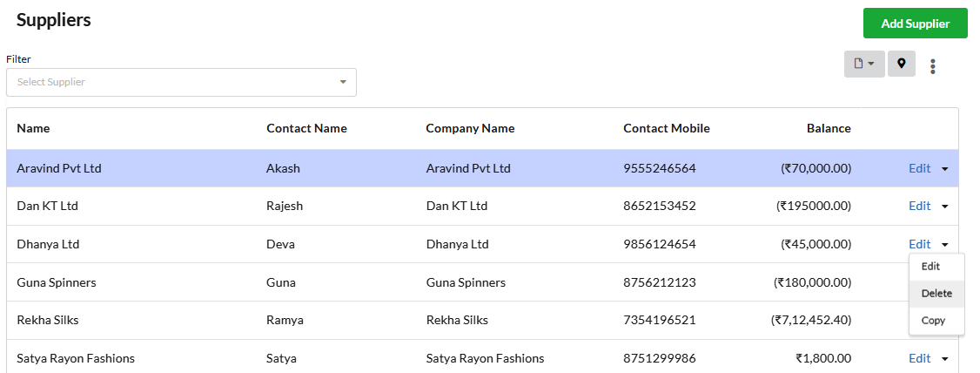Viewport: 980px width, 373px height.
Task: Click the Contact Mobile column header
Action: point(667,128)
